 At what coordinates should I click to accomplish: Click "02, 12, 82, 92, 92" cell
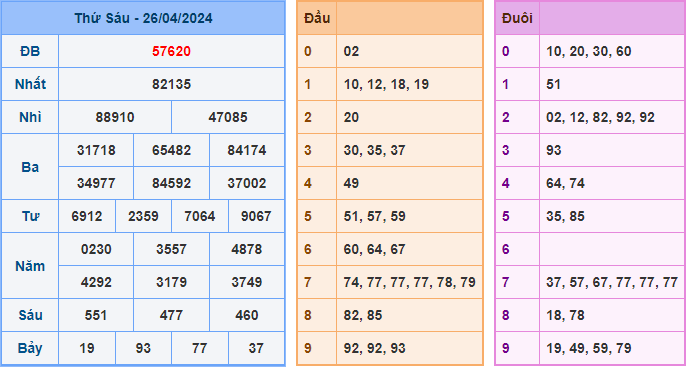600,117
